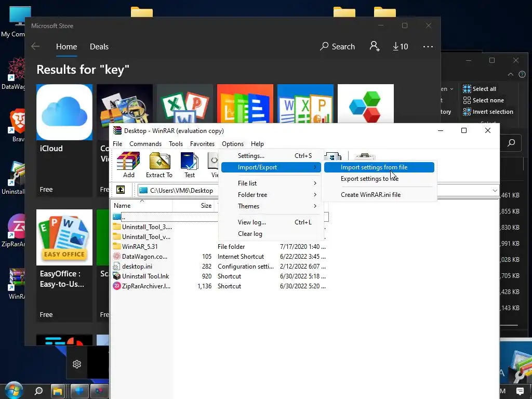Collapse the Explorer ribbon with the chevron
The image size is (532, 399).
510,74
